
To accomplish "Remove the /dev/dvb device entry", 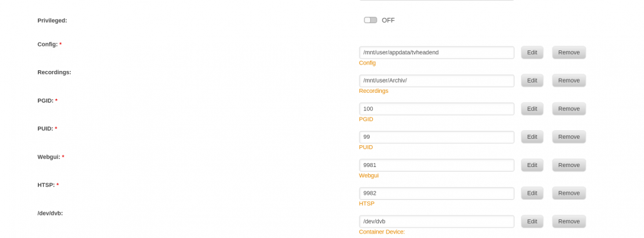I will [569, 222].
